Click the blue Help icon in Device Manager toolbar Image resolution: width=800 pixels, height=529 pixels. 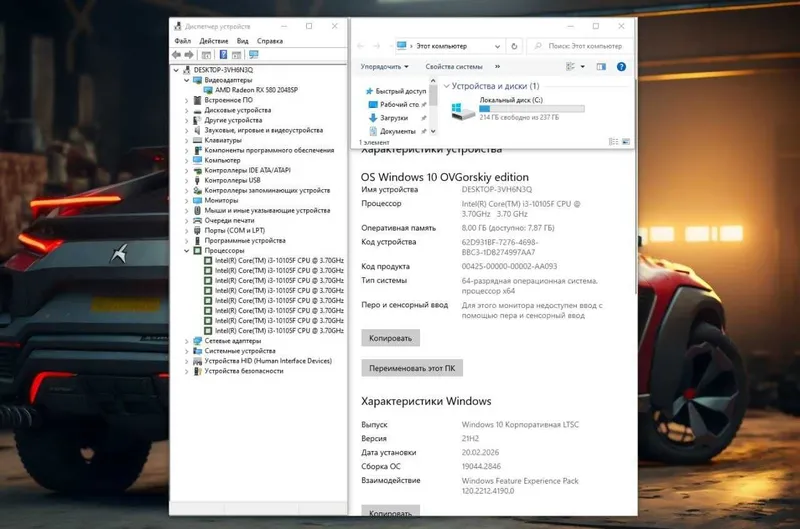(223, 55)
